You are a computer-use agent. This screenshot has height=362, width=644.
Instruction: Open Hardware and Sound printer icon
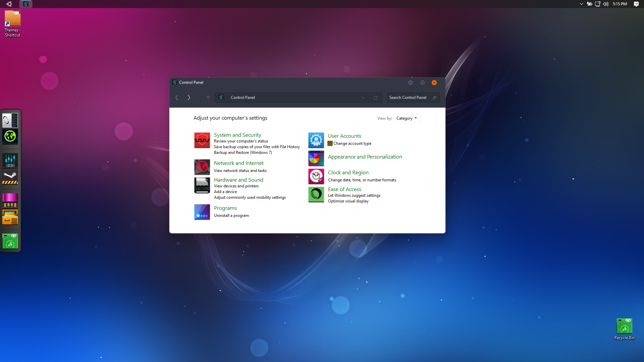[x=202, y=185]
